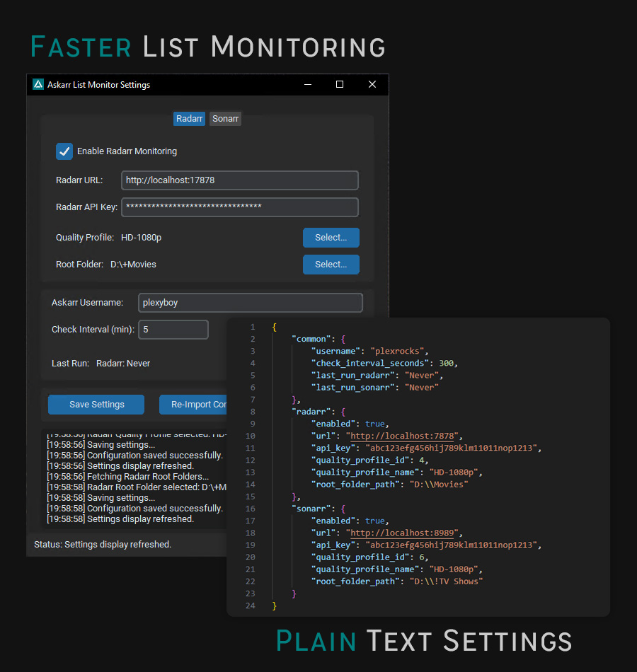Click line number 24 in editor gutter
Screen dimensions: 637x672
[250, 606]
